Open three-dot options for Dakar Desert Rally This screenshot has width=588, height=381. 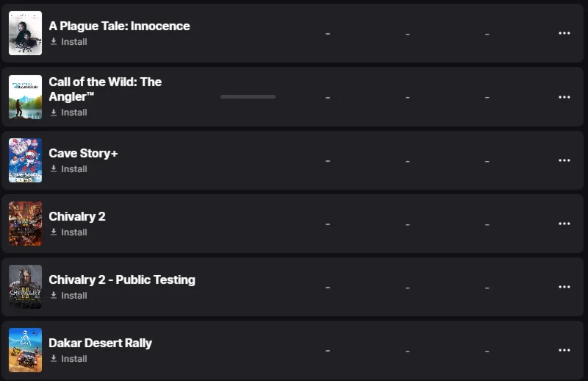pyautogui.click(x=564, y=350)
